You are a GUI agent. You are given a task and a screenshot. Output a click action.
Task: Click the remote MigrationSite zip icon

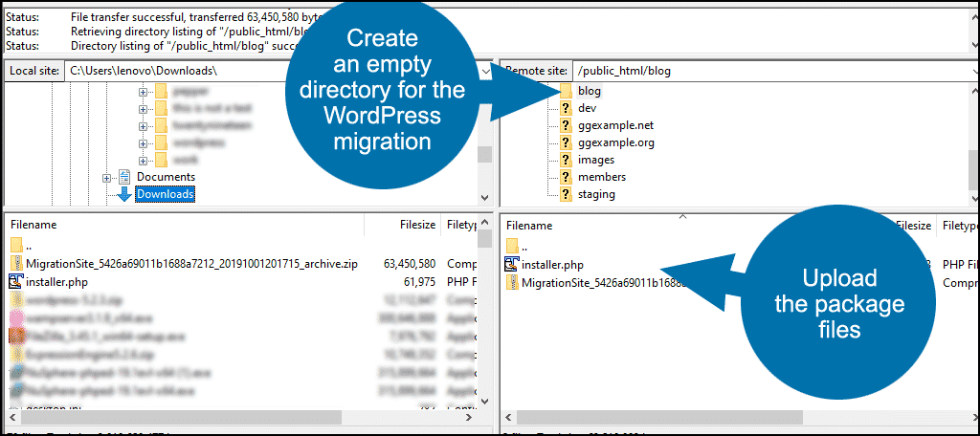pos(512,283)
